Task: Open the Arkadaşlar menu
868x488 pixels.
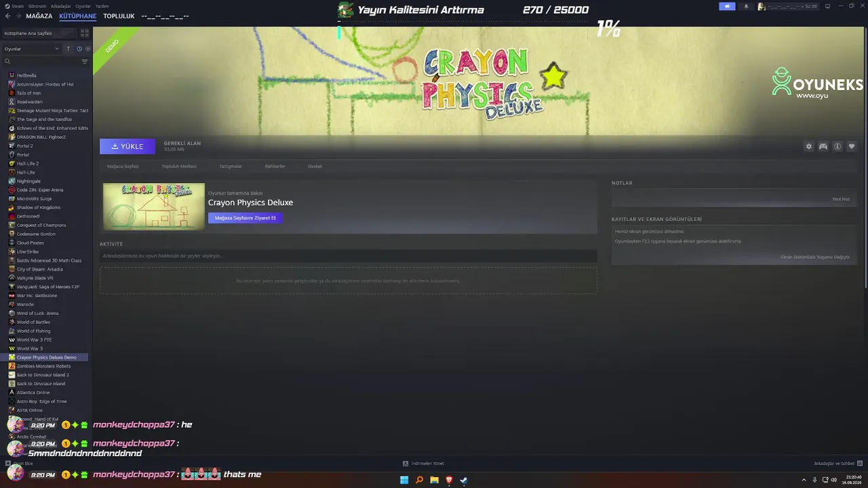Action: click(x=61, y=6)
